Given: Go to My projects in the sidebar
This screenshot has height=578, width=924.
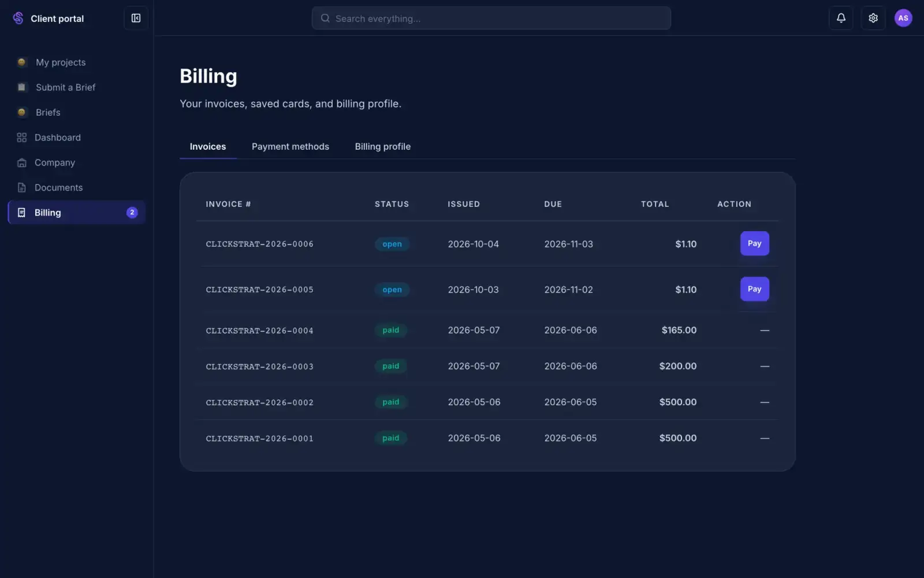Looking at the screenshot, I should [x=76, y=62].
